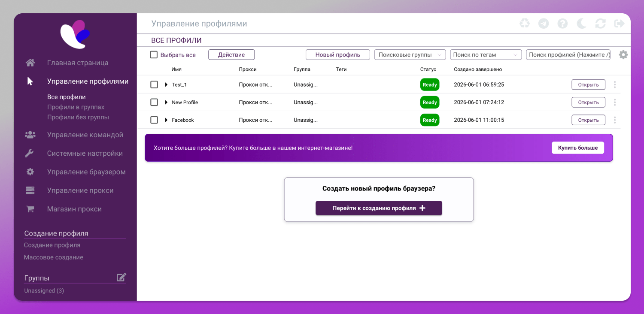The image size is (644, 314).
Task: Click the recycle bin icon in header
Action: (x=525, y=24)
